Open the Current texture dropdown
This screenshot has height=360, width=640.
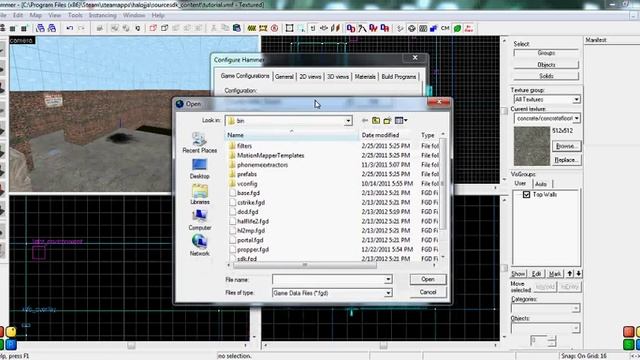(576, 118)
